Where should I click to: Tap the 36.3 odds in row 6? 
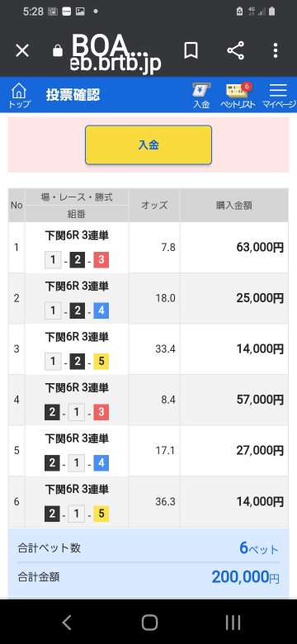(x=165, y=501)
